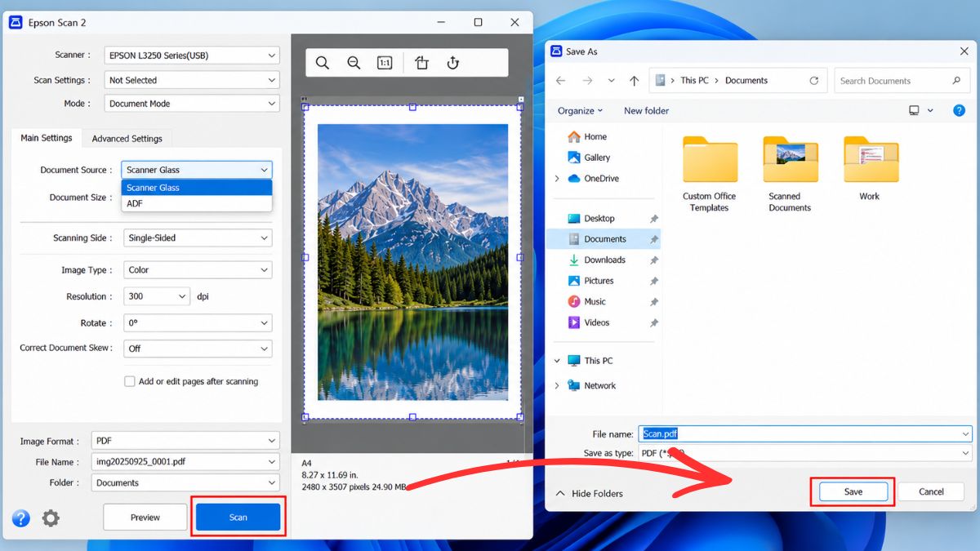Go up one folder level
The image size is (980, 551).
tap(635, 81)
